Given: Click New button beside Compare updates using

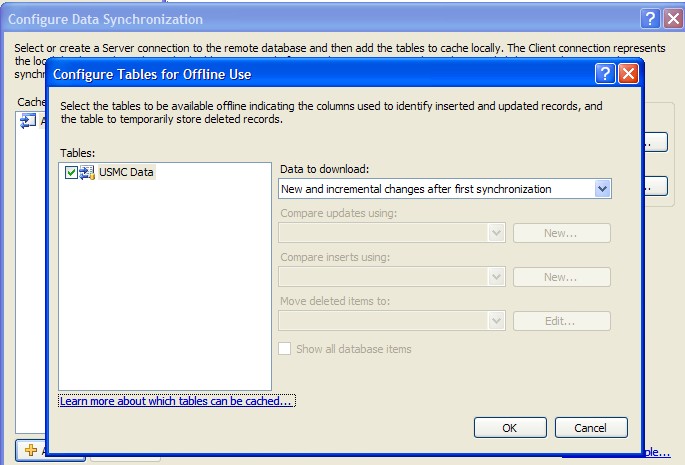Looking at the screenshot, I should (x=561, y=233).
